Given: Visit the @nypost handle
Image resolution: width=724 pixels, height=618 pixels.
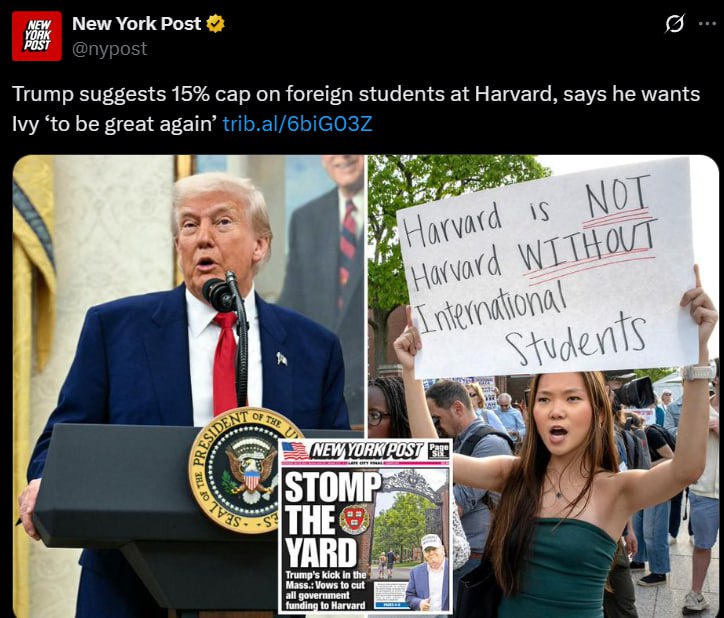Looking at the screenshot, I should tap(109, 48).
